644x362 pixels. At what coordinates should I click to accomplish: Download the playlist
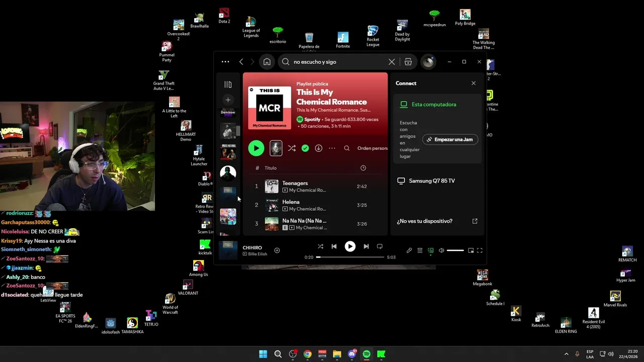click(x=318, y=148)
